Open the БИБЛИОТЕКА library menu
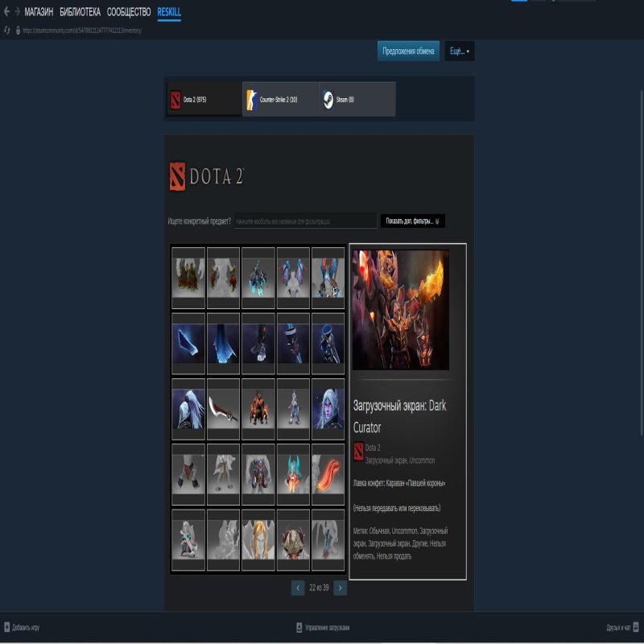This screenshot has width=644, height=644. tap(80, 13)
